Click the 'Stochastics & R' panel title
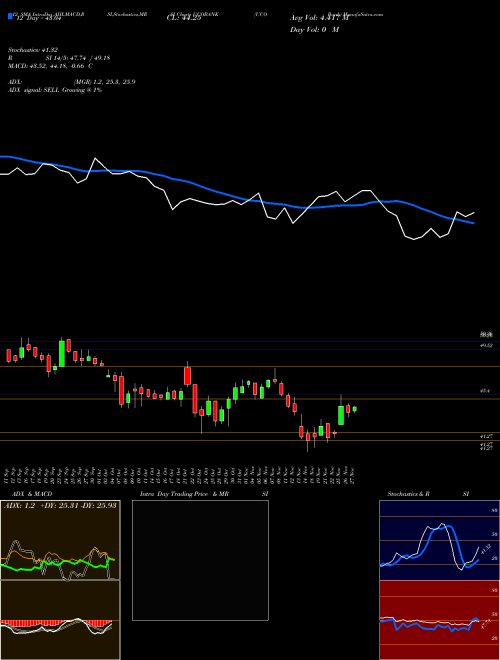 click(409, 494)
